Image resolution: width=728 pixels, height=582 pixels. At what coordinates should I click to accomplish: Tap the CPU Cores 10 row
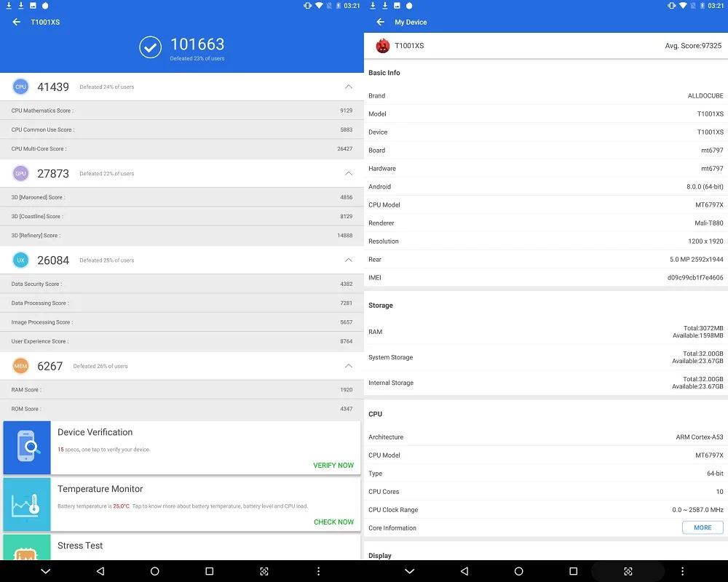point(546,492)
